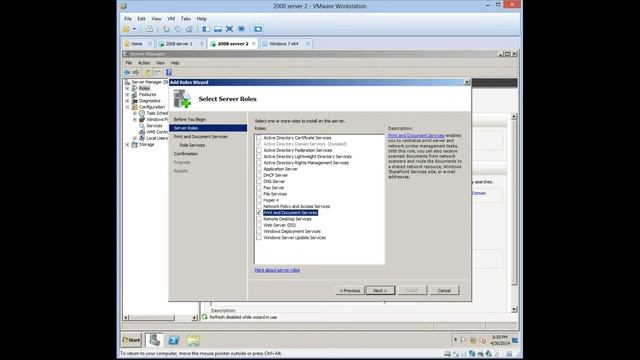The height and width of the screenshot is (360, 640).
Task: Click Server Manager show/hide console tree icon
Action: (157, 72)
